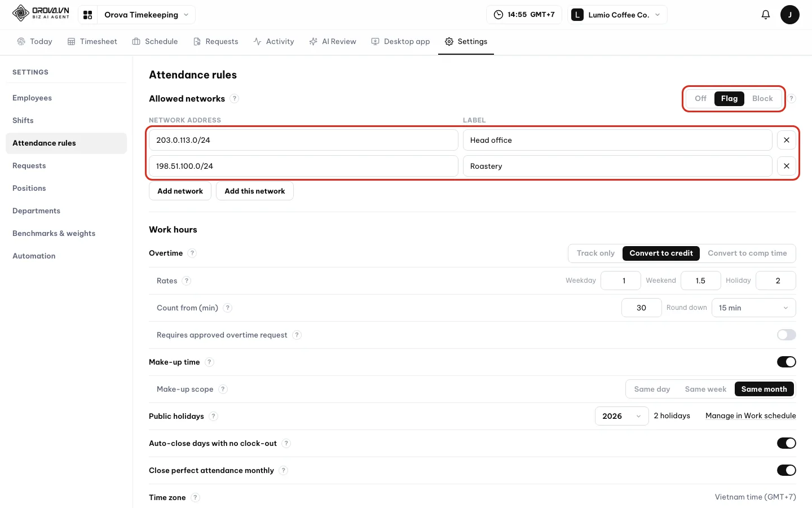
Task: Open the Desktop app tab
Action: coord(400,41)
